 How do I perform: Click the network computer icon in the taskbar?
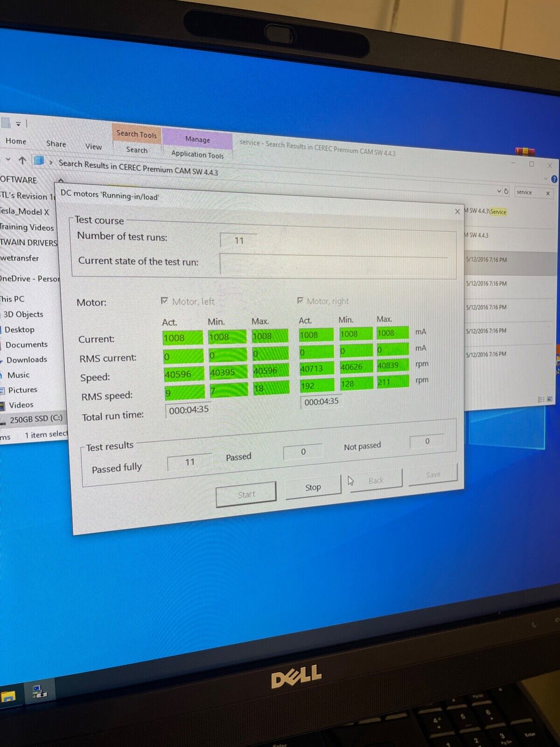click(x=39, y=691)
